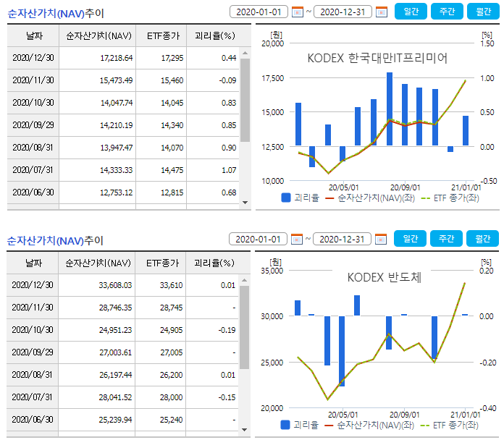Select disparity value -0.15

[x=227, y=397]
